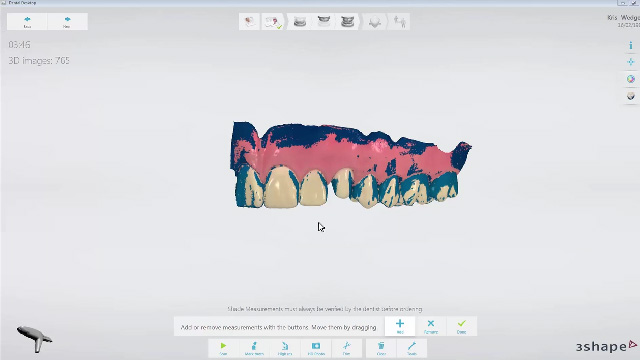Viewport: 640px width, 360px height.
Task: Start scanning with the green play button
Action: [x=223, y=348]
